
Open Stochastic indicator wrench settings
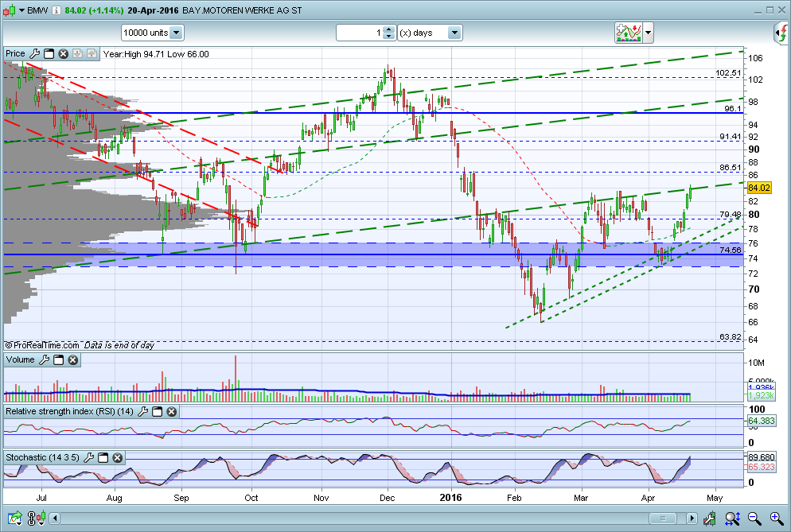[89, 457]
